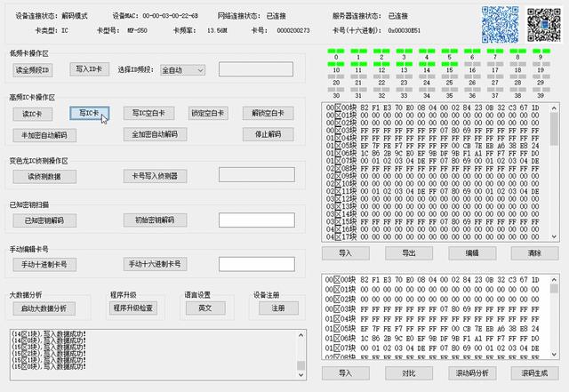
Task: Focus the input field in 变色龙IC侦测操作区
Action: [x=257, y=174]
